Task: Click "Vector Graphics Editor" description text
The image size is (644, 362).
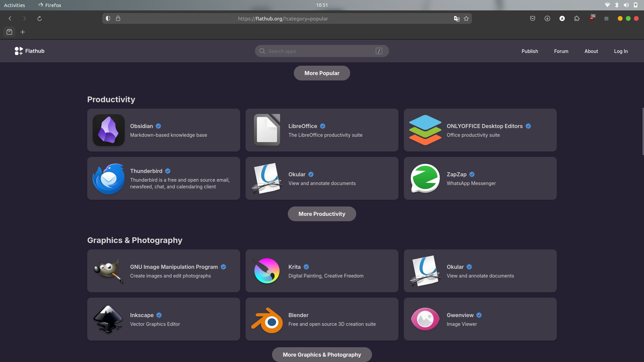Action: tap(155, 324)
